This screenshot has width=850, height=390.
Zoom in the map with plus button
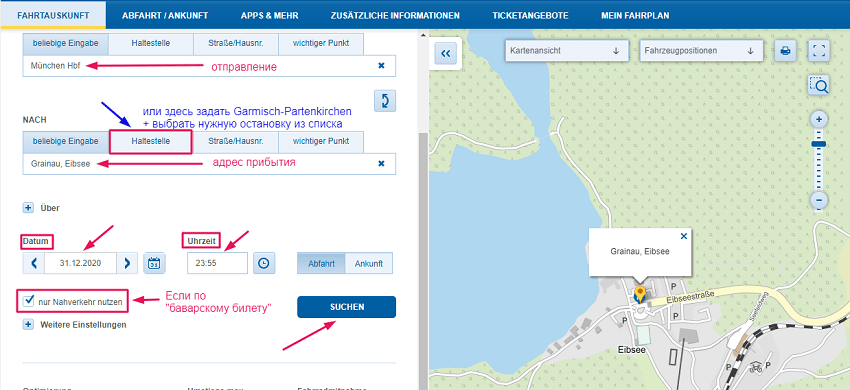coord(819,119)
